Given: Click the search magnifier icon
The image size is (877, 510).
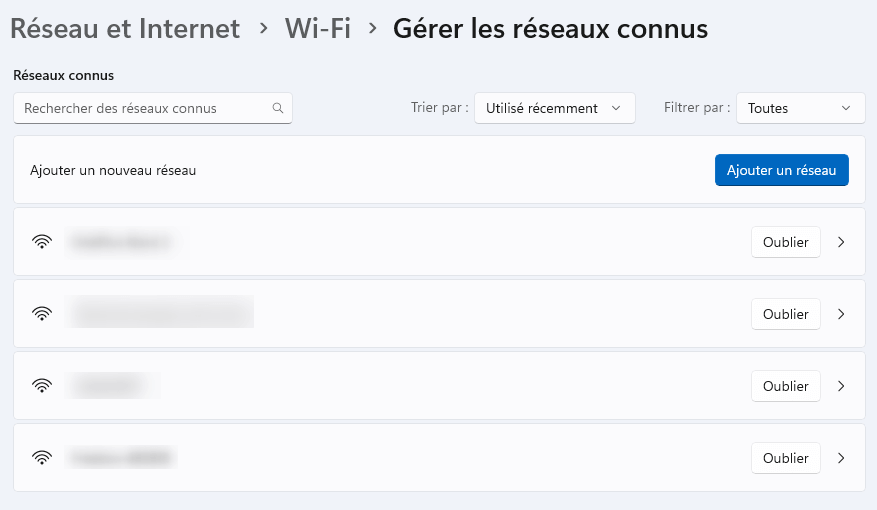Looking at the screenshot, I should (x=277, y=108).
